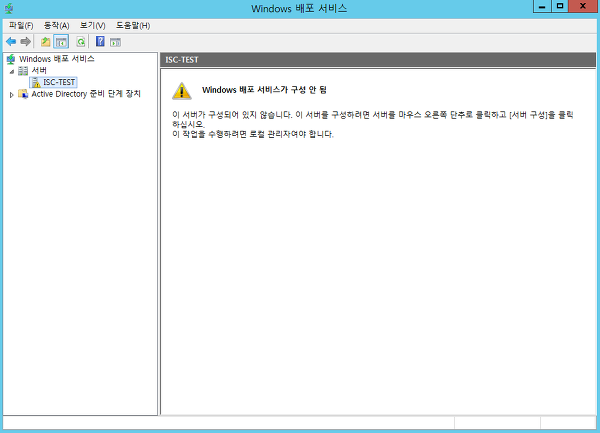
Task: Select Active Directory 준비 단계 장치 tree item
Action: [86, 94]
